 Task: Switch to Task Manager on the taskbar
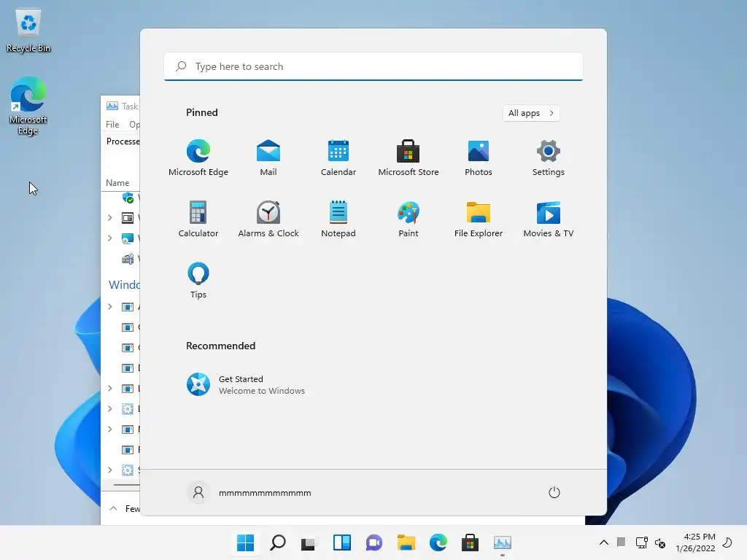(503, 542)
